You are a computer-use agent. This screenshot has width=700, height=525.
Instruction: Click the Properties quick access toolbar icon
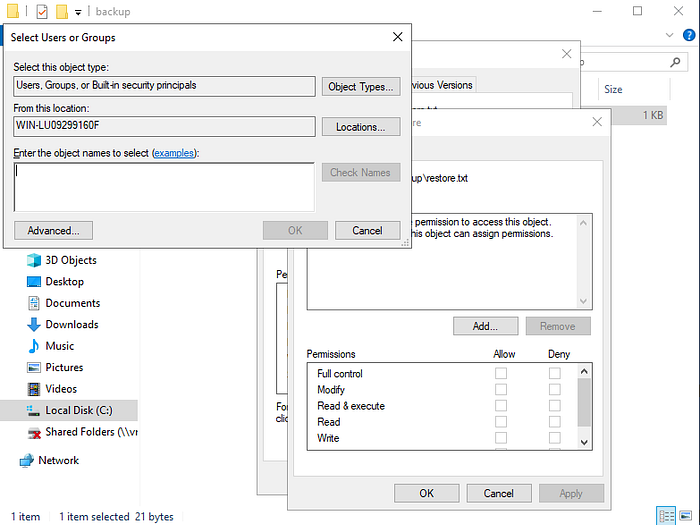coord(42,11)
